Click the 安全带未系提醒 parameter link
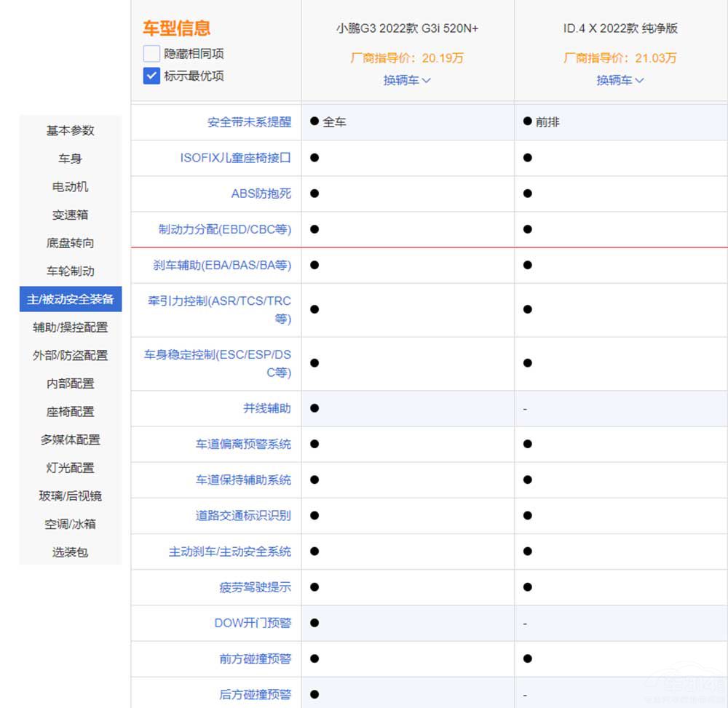Image resolution: width=728 pixels, height=708 pixels. (x=249, y=122)
